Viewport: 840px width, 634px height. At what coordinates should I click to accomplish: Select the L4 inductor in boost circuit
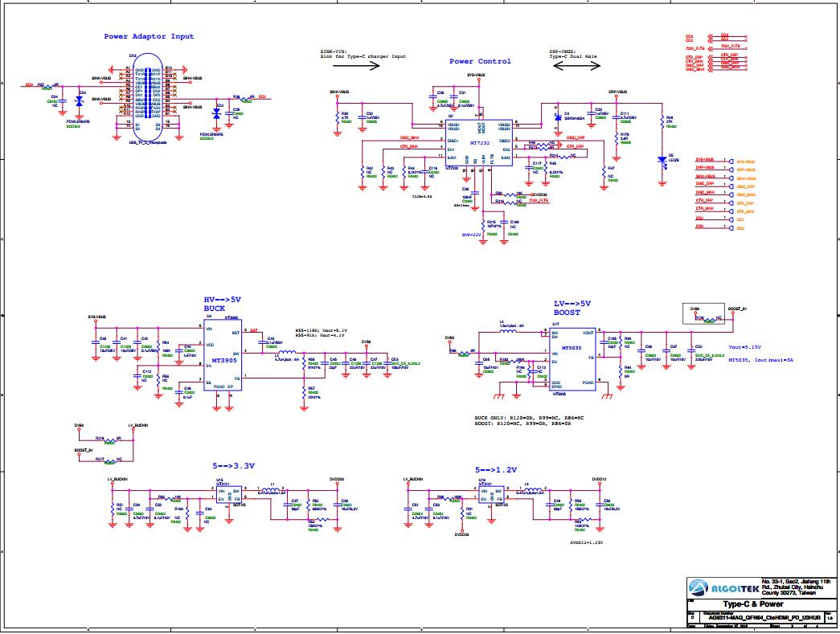click(x=508, y=331)
